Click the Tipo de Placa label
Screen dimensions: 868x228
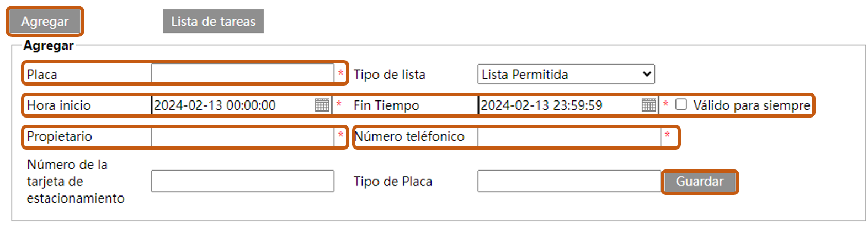[x=392, y=182]
